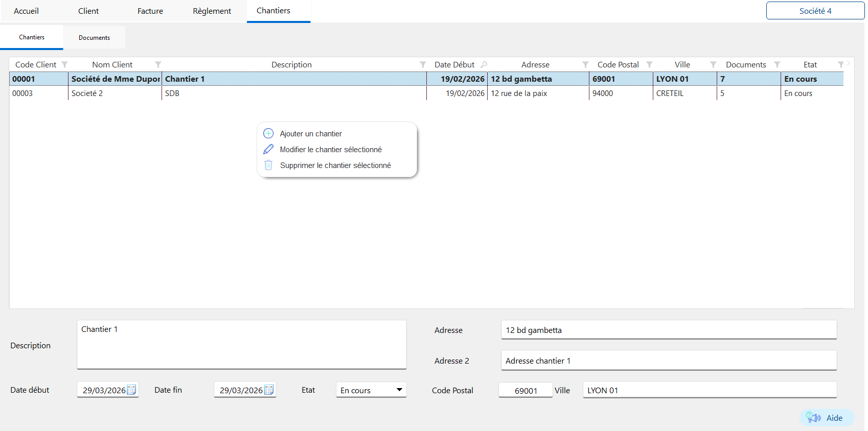Click the Date Début search icon
Screen dimensions: 868x431
point(484,64)
